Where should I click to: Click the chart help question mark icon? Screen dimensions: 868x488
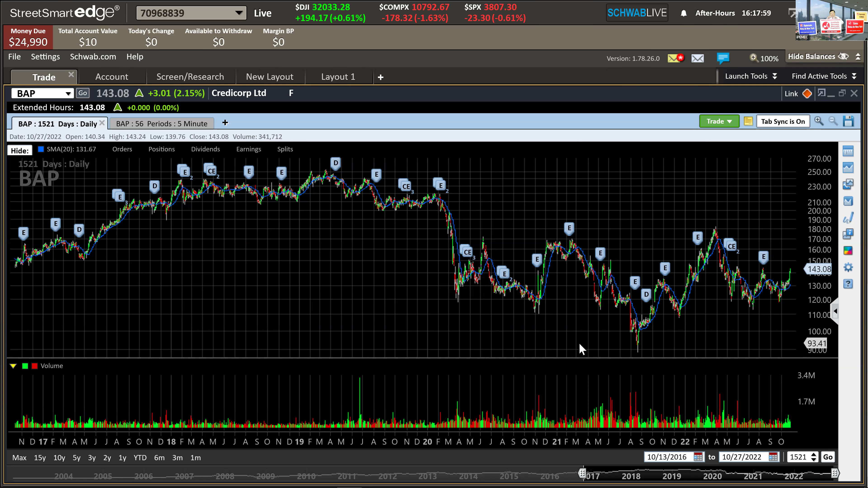coord(848,284)
